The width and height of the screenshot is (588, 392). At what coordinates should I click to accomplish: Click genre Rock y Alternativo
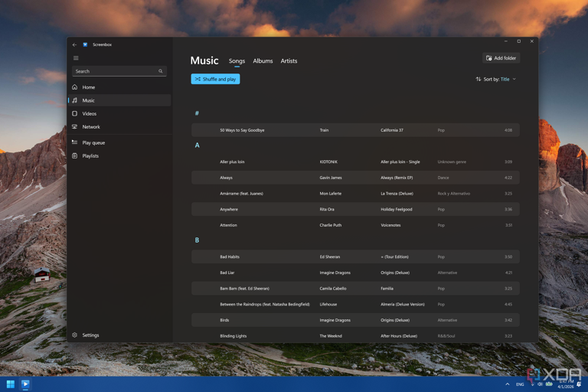coord(454,194)
